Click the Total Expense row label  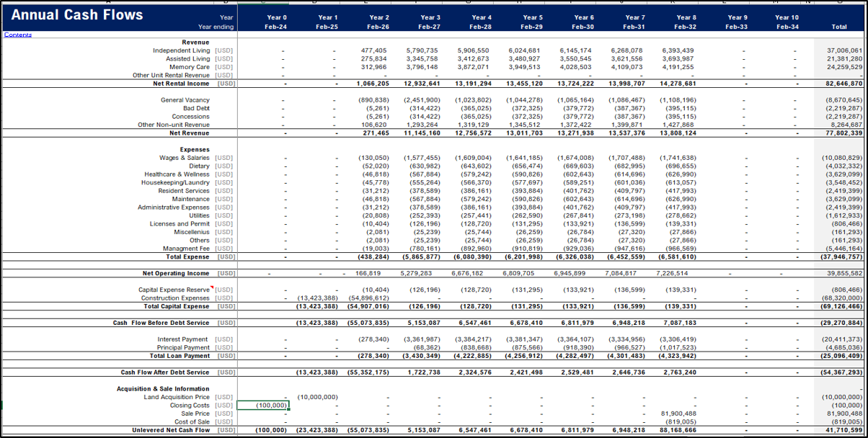pyautogui.click(x=188, y=257)
